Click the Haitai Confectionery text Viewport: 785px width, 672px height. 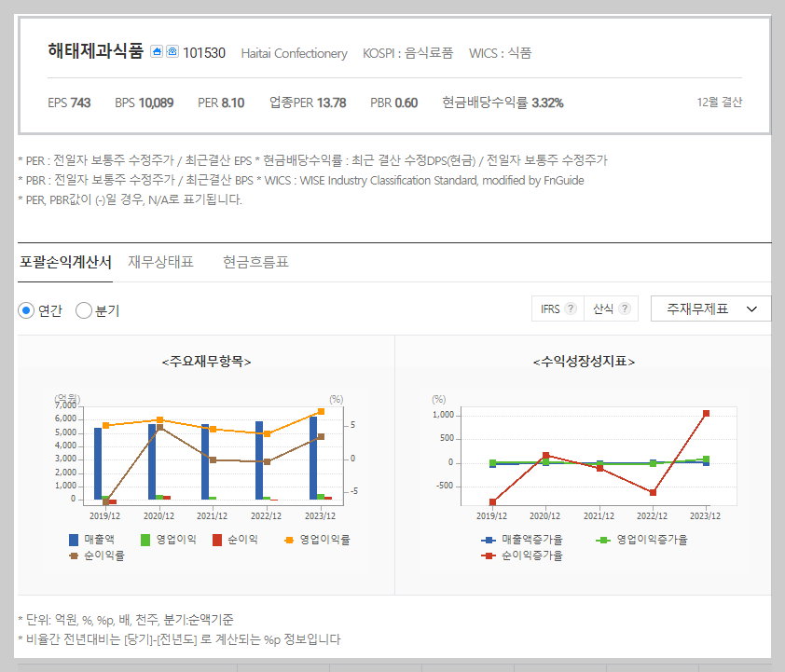[294, 53]
